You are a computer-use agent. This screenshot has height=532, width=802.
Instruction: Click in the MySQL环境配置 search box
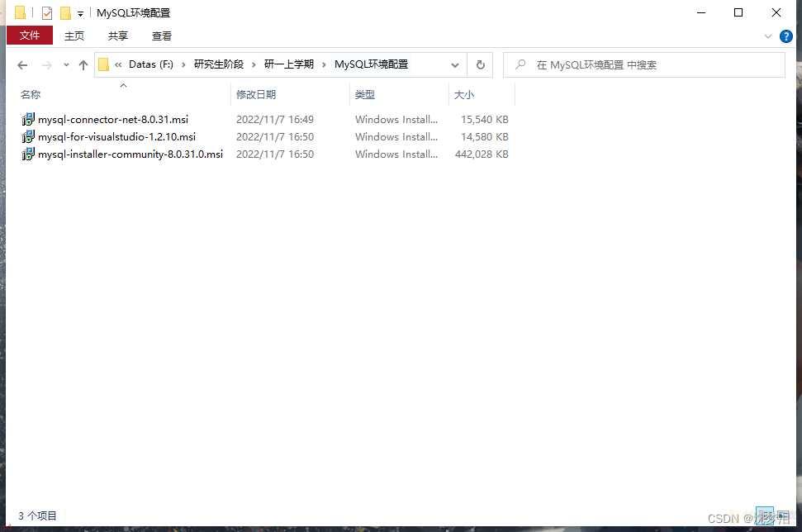coord(644,65)
